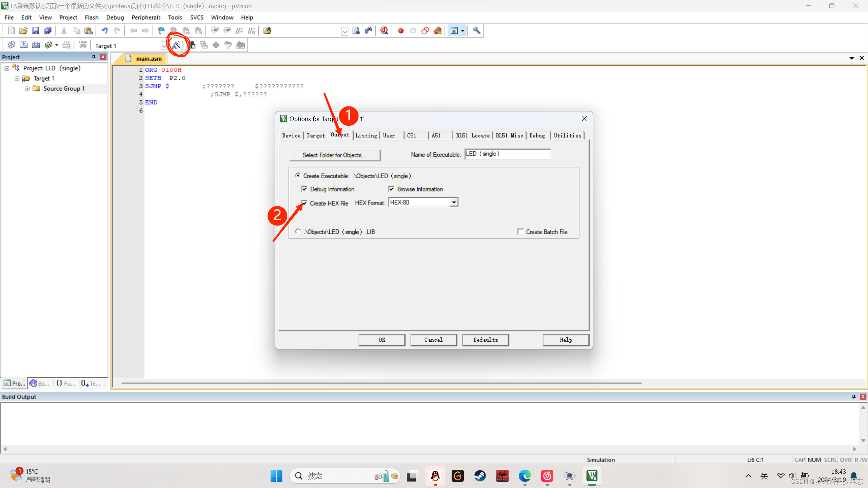Viewport: 868px width, 488px height.
Task: Comment out selection icon
Action: coord(239,31)
